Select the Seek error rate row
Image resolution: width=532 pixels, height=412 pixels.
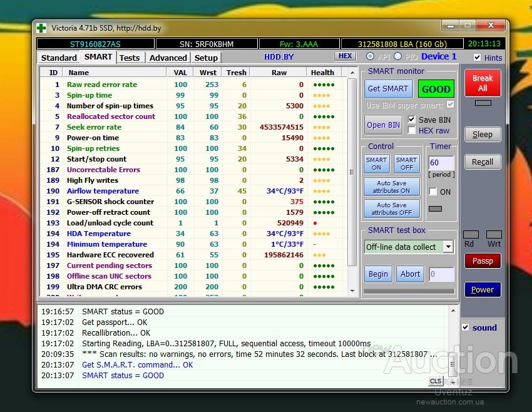193,127
